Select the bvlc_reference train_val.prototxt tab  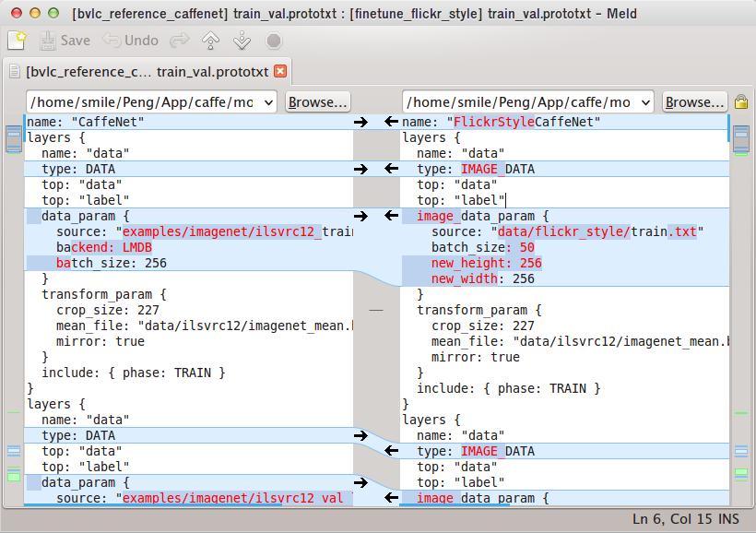[148, 71]
